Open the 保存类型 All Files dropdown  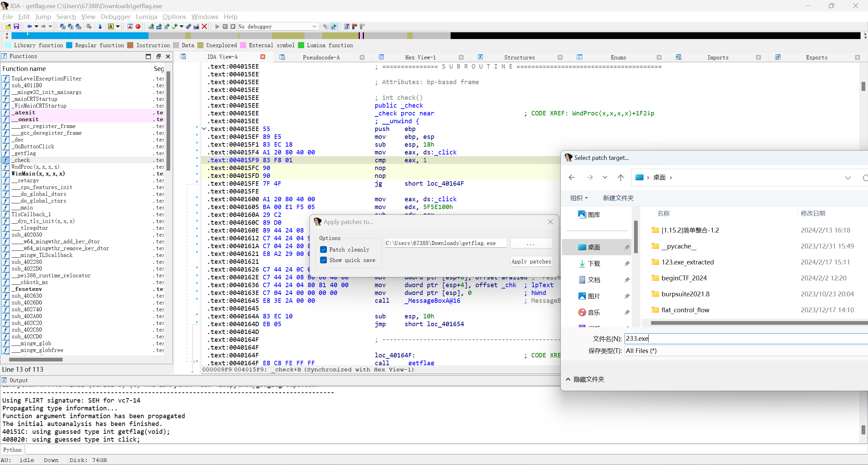746,351
